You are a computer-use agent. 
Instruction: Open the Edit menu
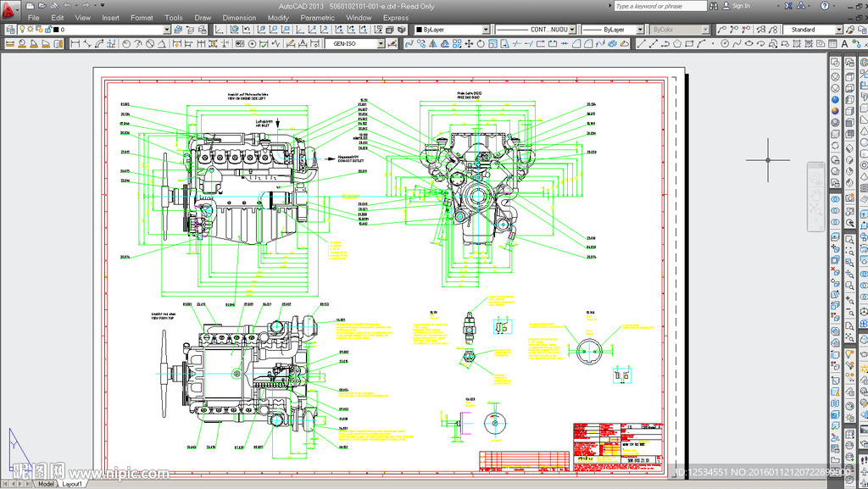tap(58, 18)
